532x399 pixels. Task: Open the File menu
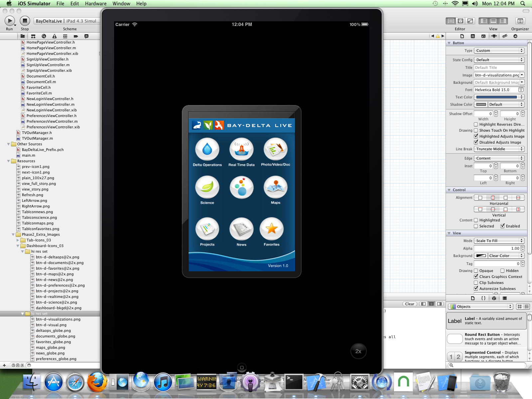pos(60,4)
